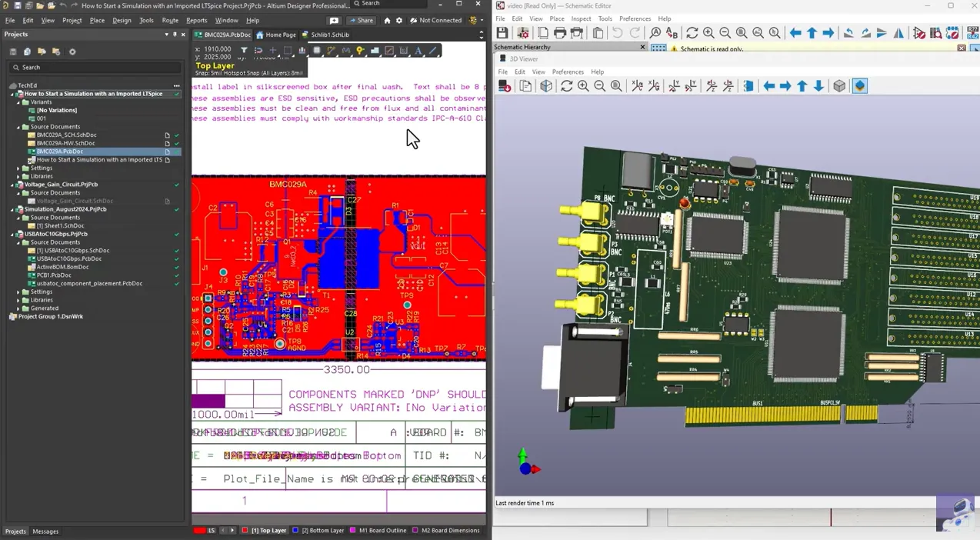Open document tabs overflow arrows in Altium
This screenshot has height=540, width=980.
482,35
